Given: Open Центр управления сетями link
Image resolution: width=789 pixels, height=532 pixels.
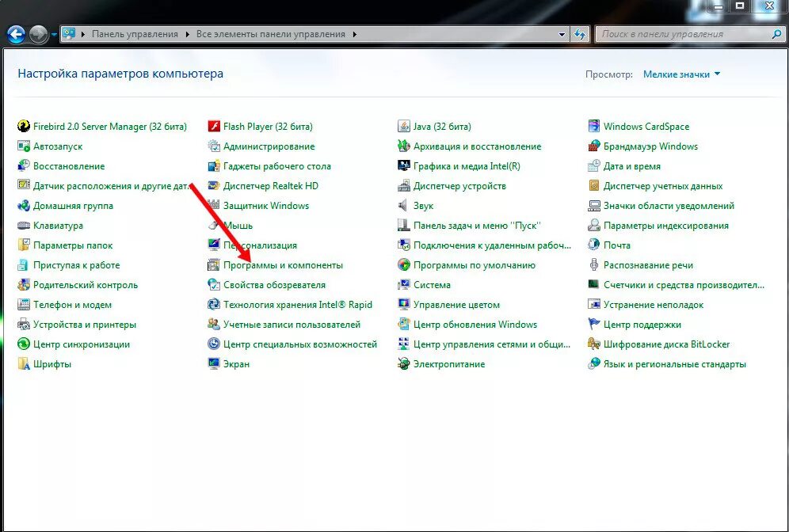Looking at the screenshot, I should [492, 344].
